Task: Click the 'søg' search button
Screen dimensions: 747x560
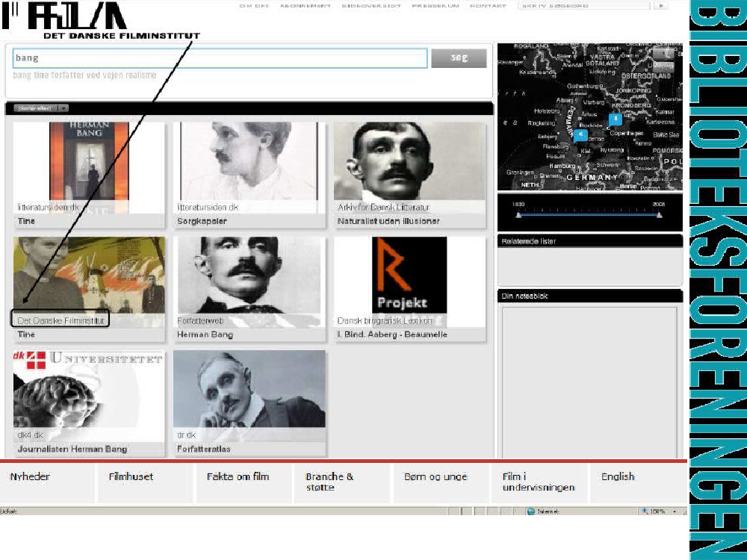Action: pyautogui.click(x=459, y=58)
